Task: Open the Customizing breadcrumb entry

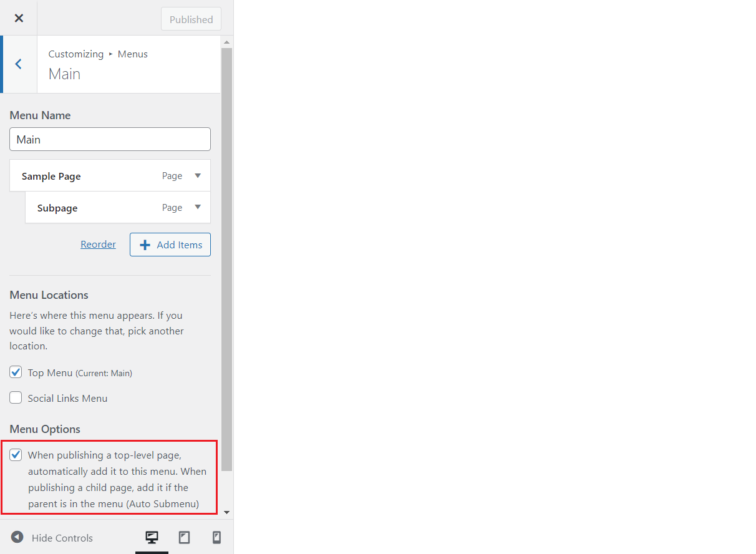Action: [75, 54]
